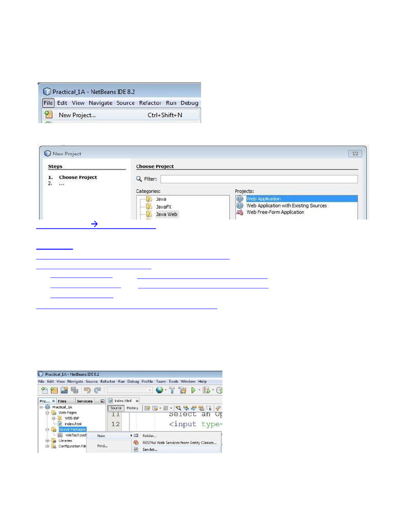Collapse the Web Pages node
399x532 pixels.
[x=47, y=413]
